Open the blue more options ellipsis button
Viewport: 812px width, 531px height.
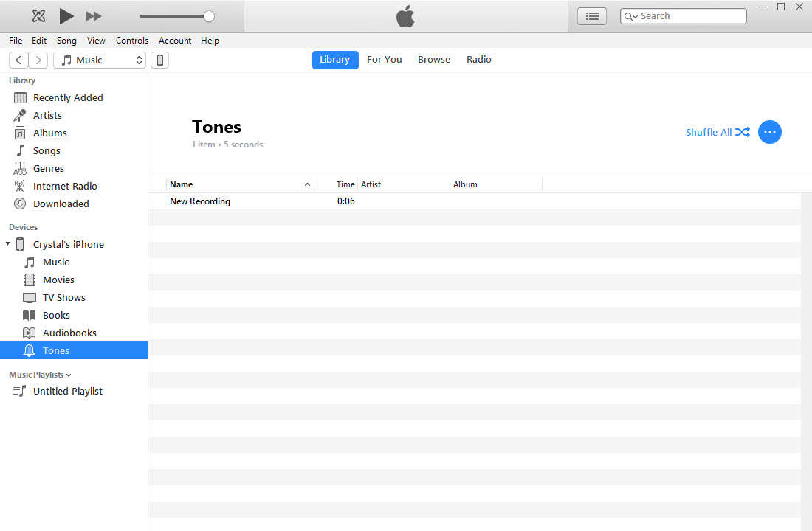[769, 132]
